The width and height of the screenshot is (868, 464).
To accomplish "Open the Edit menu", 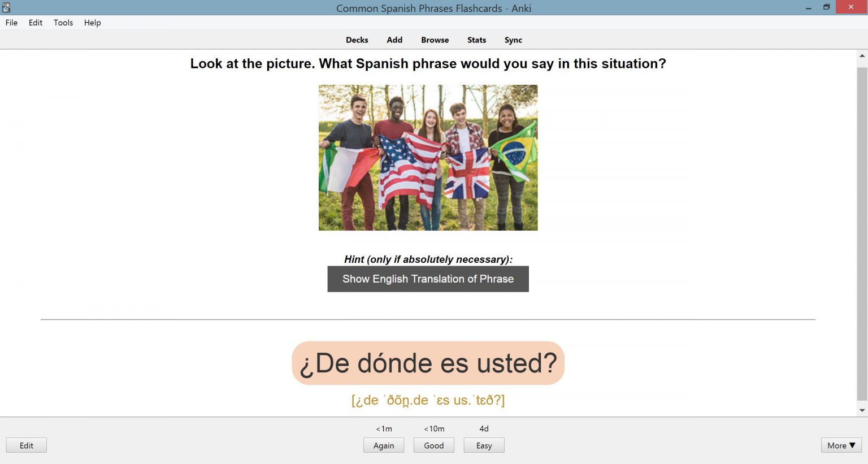I will pyautogui.click(x=35, y=23).
